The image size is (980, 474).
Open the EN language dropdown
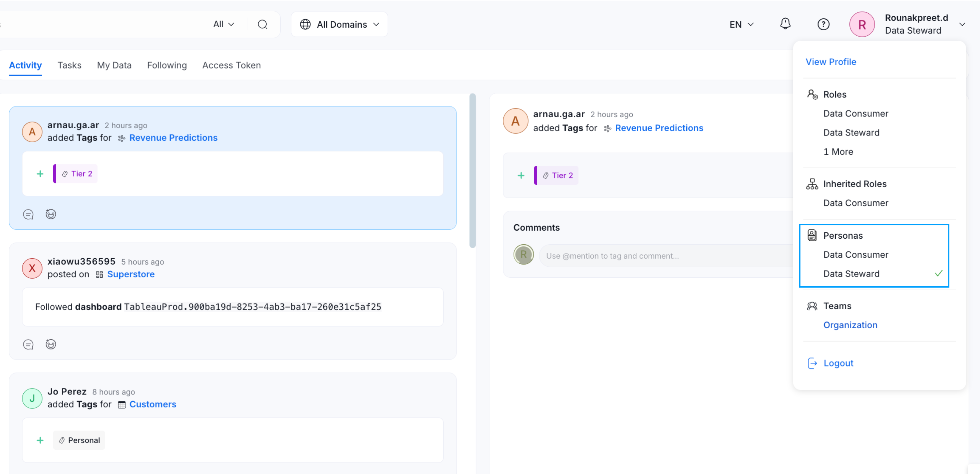click(741, 24)
